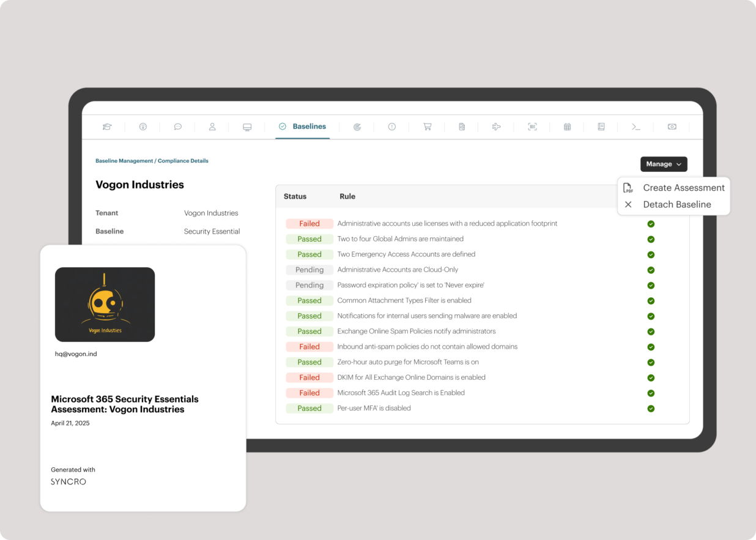Open the shopping cart icon

[427, 127]
